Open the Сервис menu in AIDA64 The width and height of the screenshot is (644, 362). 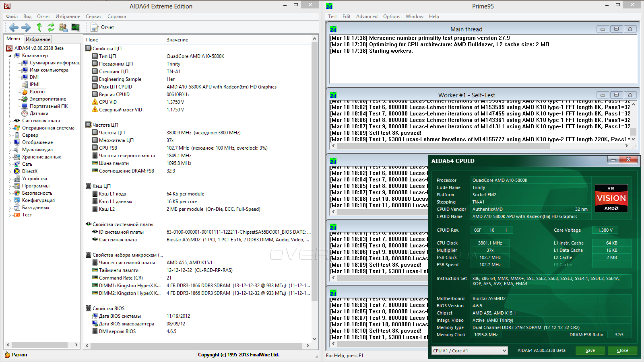pos(93,16)
